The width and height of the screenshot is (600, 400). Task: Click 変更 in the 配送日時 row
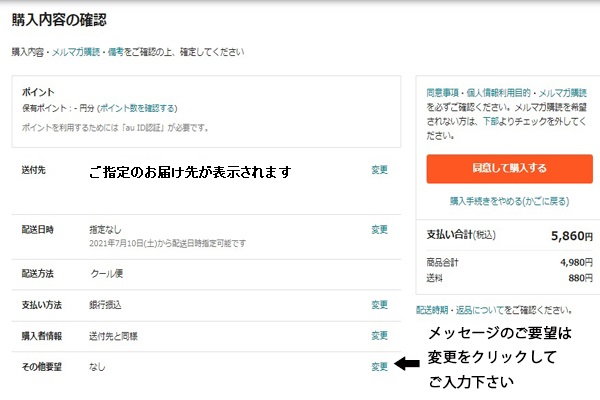[x=379, y=229]
